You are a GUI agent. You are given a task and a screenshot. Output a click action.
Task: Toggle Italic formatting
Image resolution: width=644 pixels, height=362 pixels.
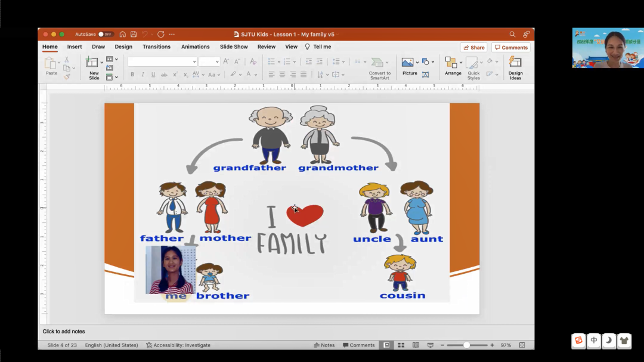pos(143,75)
